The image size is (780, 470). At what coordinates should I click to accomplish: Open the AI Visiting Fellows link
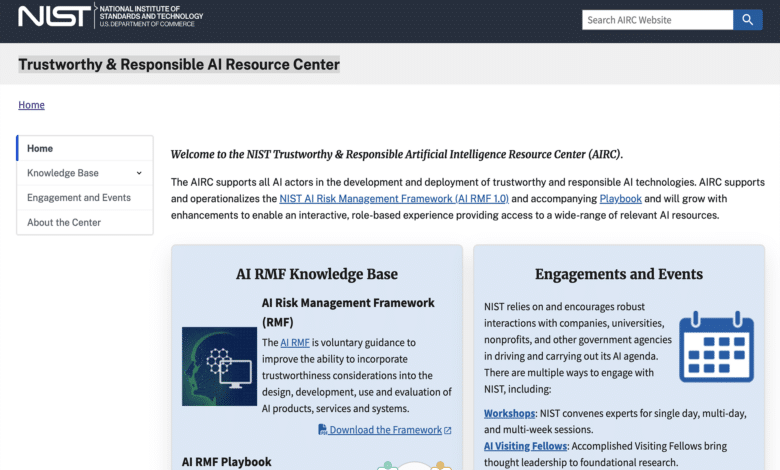click(x=525, y=446)
